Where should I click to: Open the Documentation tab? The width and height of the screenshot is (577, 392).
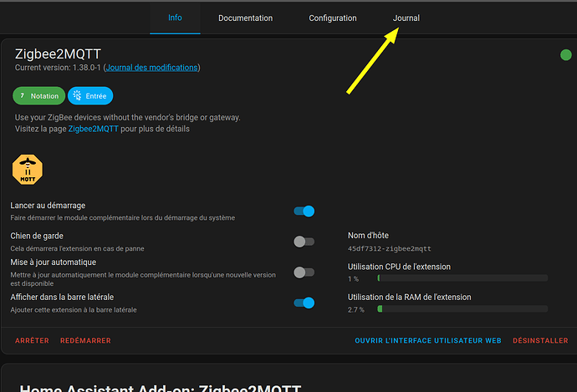click(246, 18)
